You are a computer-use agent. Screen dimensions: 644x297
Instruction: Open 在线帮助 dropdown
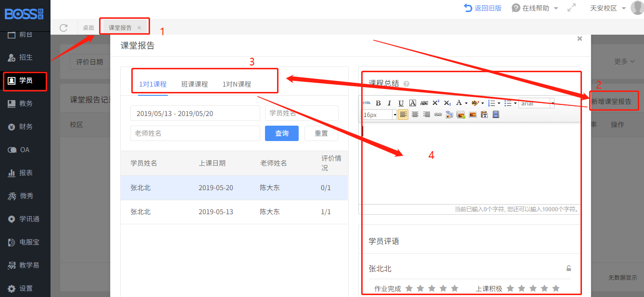pyautogui.click(x=535, y=8)
